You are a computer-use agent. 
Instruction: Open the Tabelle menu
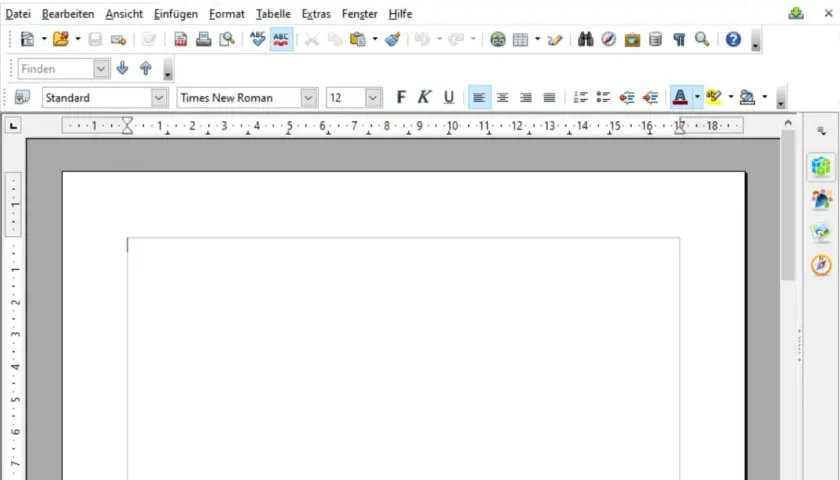(x=273, y=14)
